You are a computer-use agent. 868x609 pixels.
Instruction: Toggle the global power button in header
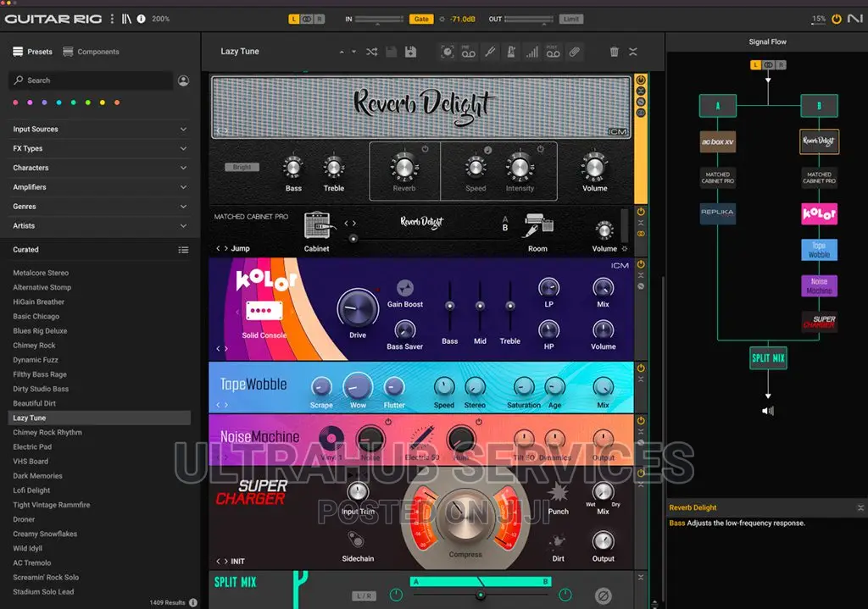837,19
